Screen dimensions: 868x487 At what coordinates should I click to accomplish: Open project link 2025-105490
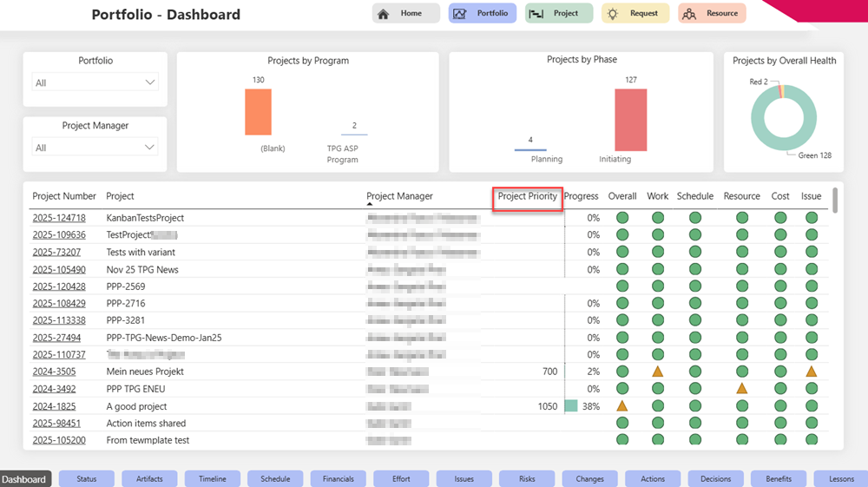(x=59, y=269)
